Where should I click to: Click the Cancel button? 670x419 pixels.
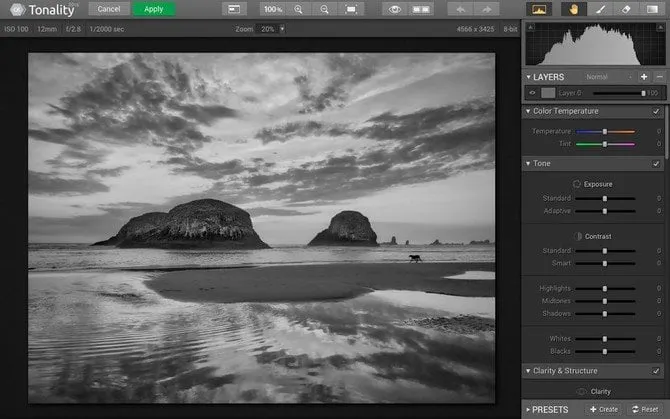(109, 9)
